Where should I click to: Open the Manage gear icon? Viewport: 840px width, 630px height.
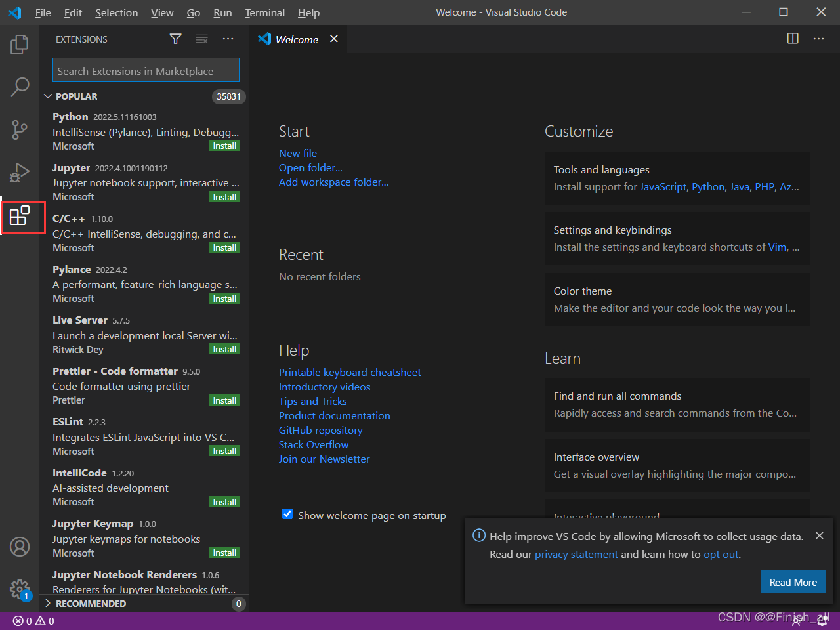point(20,589)
